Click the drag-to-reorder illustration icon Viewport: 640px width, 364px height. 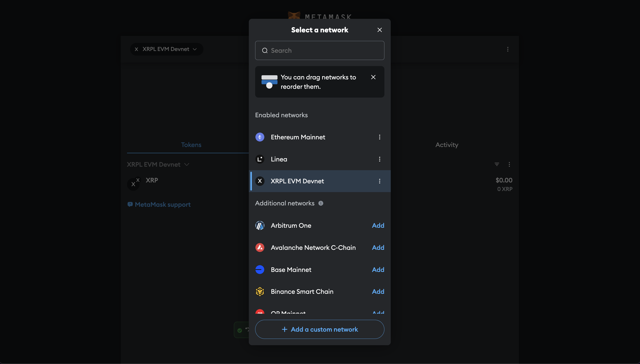click(269, 82)
